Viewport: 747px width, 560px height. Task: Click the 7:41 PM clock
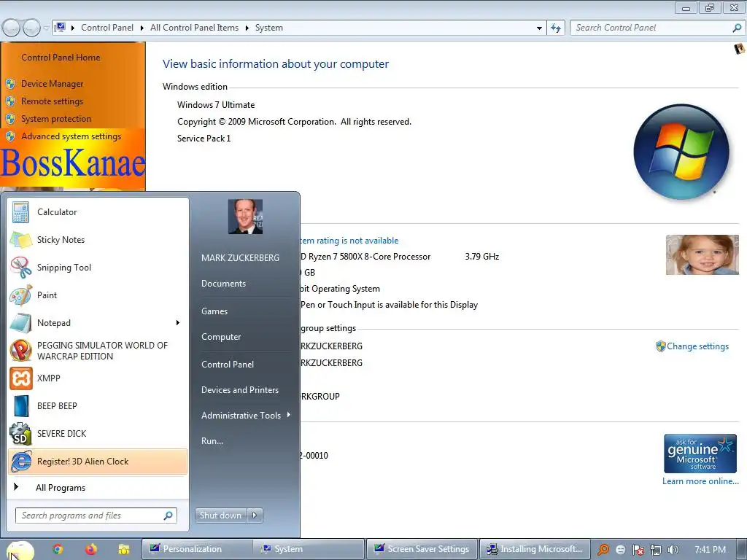pos(710,550)
